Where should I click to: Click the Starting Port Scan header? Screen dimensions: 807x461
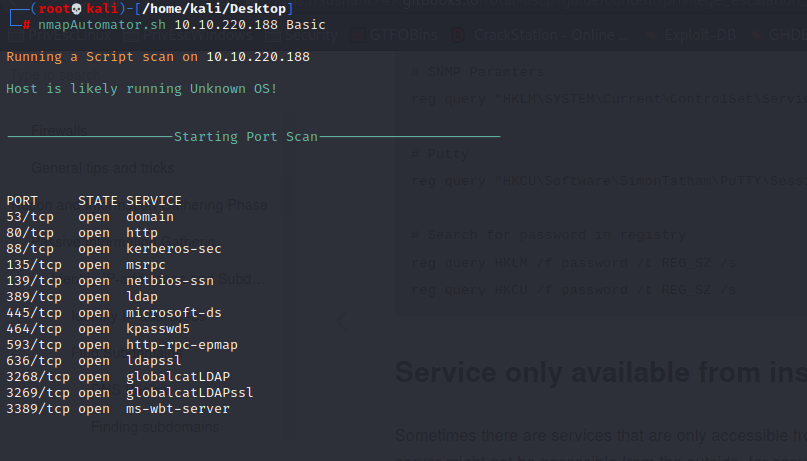point(245,137)
